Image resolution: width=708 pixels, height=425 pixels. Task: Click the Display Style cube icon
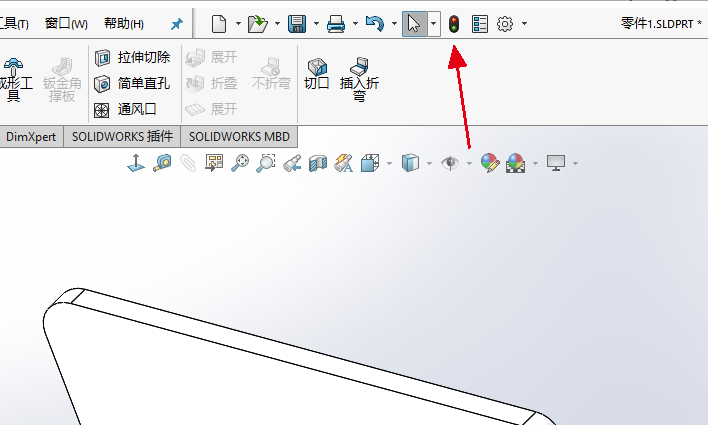click(410, 163)
